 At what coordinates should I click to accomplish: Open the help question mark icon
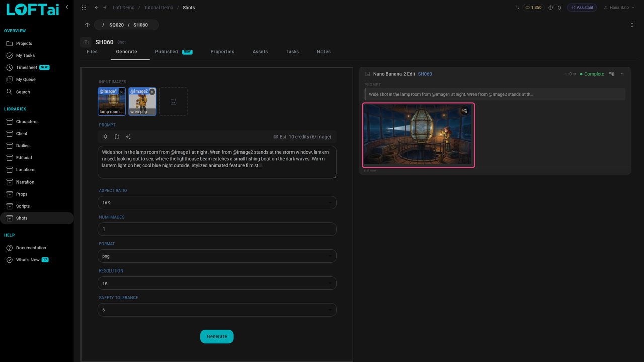tap(550, 8)
